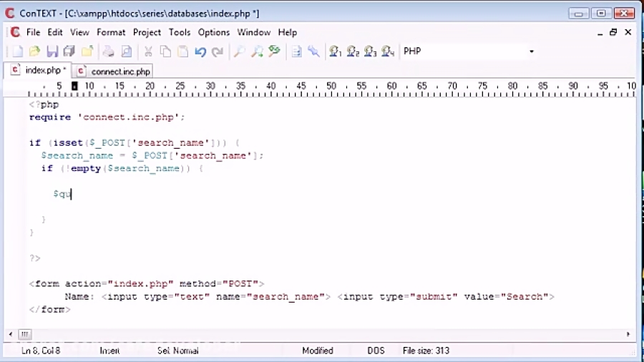644x362 pixels.
Task: Click the Redo arrow icon
Action: point(218,52)
